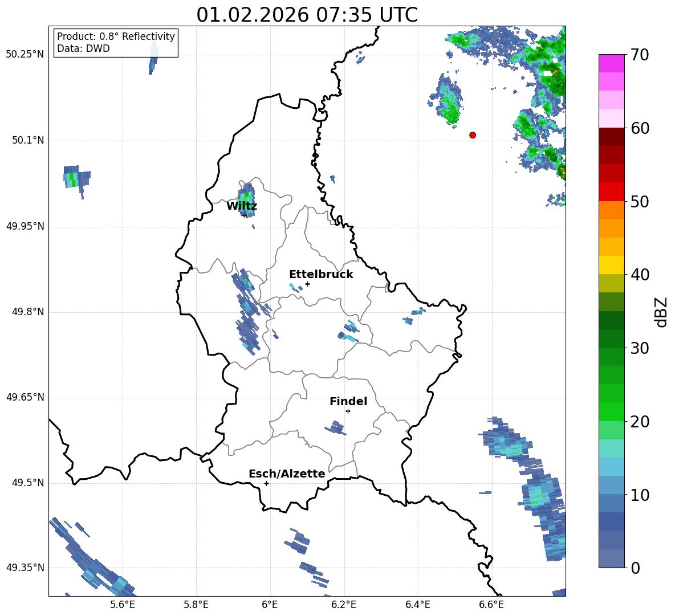Click the colorbar 'dBZ' axis label
This screenshot has height=616, width=675.
point(661,312)
